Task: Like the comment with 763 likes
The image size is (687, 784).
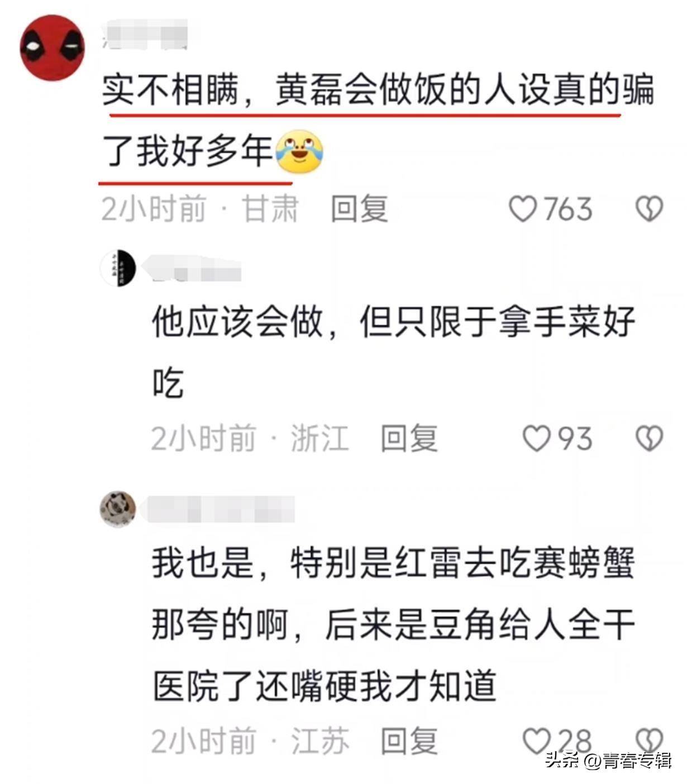Action: 523,209
